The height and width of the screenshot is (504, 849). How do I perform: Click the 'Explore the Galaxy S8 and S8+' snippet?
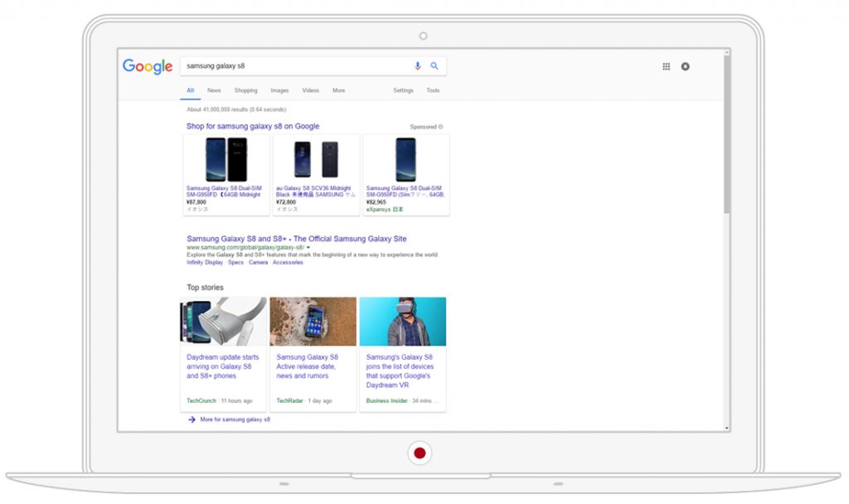[312, 254]
